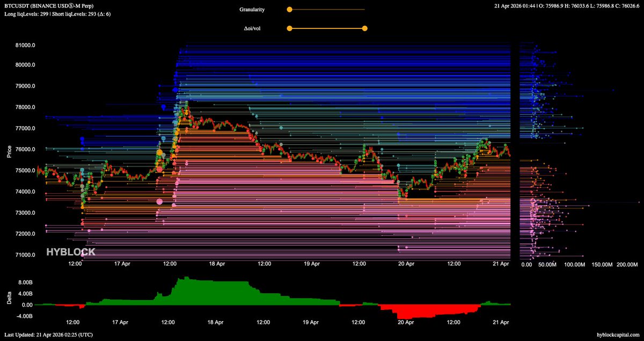The height and width of the screenshot is (341, 644).
Task: Click the 20 Apr label on price chart axis
Action: 406,264
